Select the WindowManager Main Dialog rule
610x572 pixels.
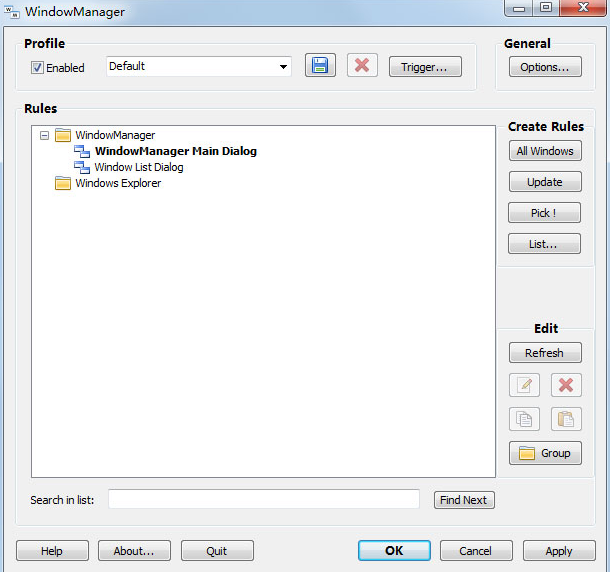(176, 151)
